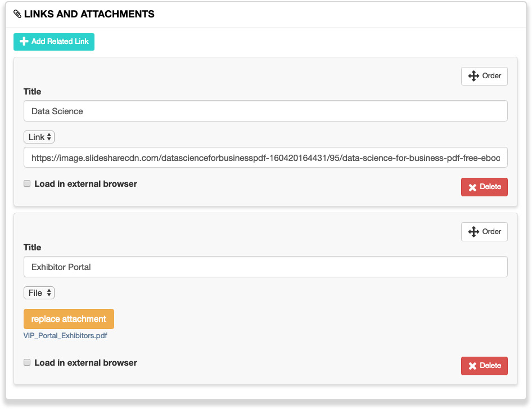
Task: Focus the Data Science title field
Action: [265, 111]
